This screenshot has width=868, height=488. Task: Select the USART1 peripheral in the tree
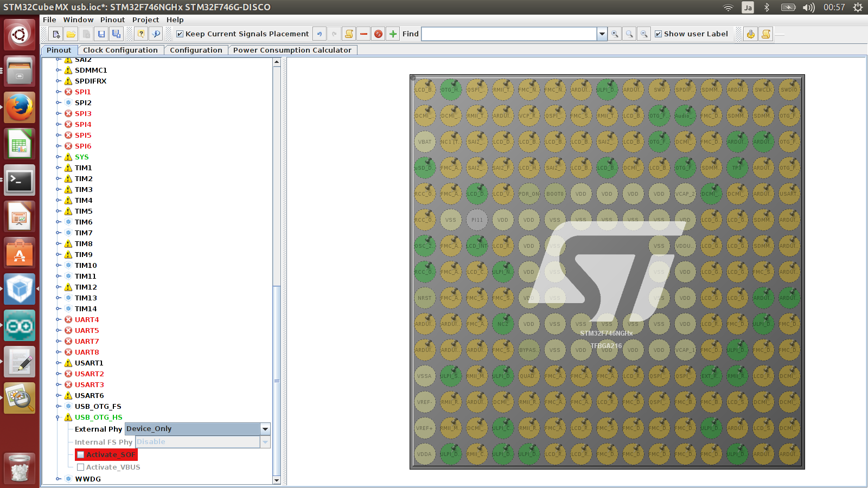(89, 363)
